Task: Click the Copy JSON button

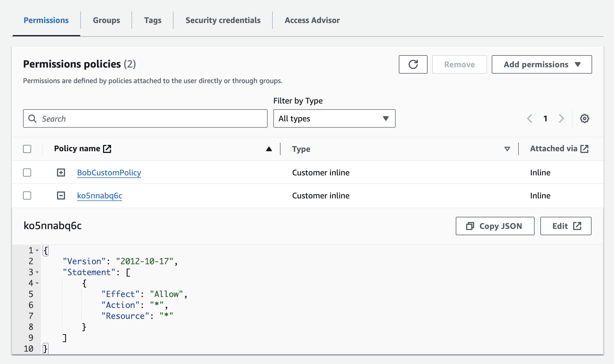Action: [495, 226]
